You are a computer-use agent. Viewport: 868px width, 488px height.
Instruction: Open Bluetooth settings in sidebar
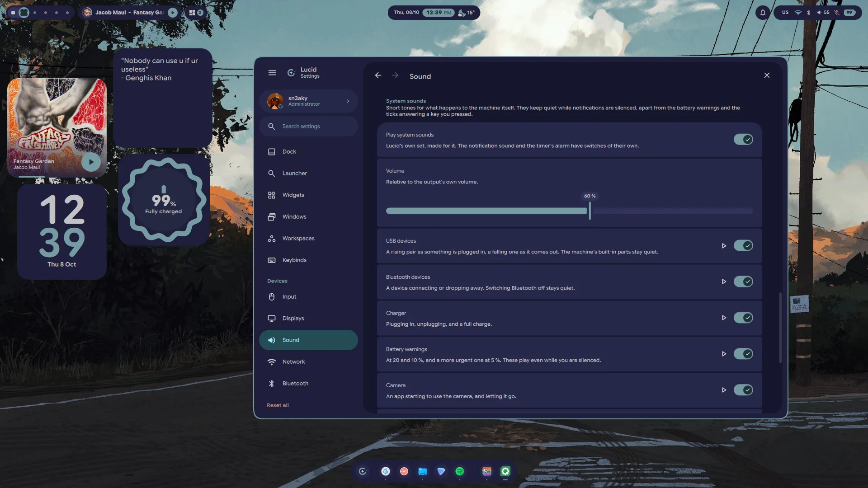(308, 384)
